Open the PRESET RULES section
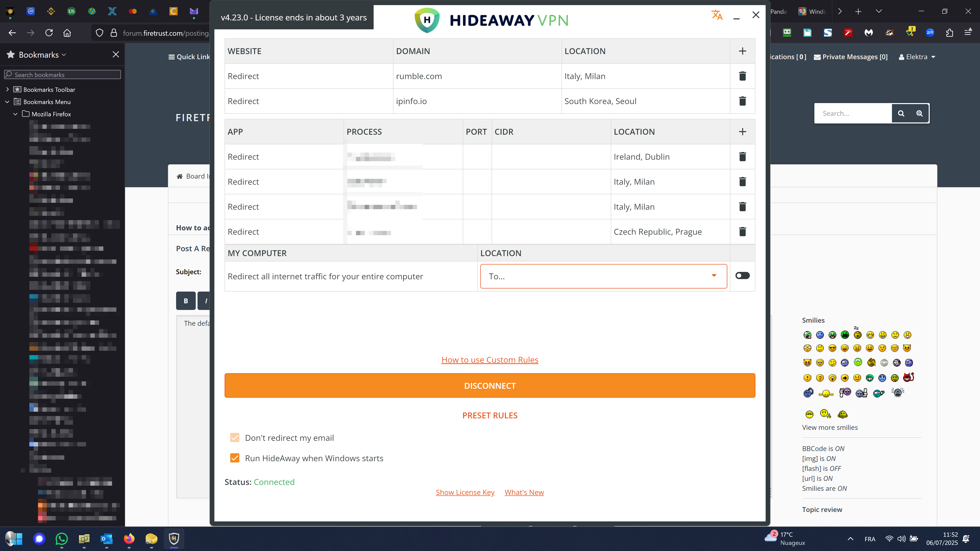This screenshot has height=551, width=980. [x=490, y=415]
